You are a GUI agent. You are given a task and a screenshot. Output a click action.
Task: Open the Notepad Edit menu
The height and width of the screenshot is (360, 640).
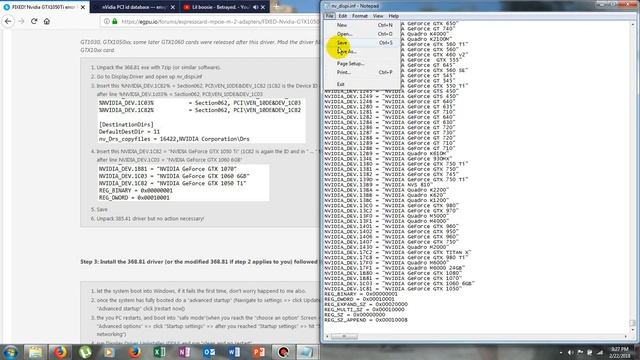pos(342,16)
